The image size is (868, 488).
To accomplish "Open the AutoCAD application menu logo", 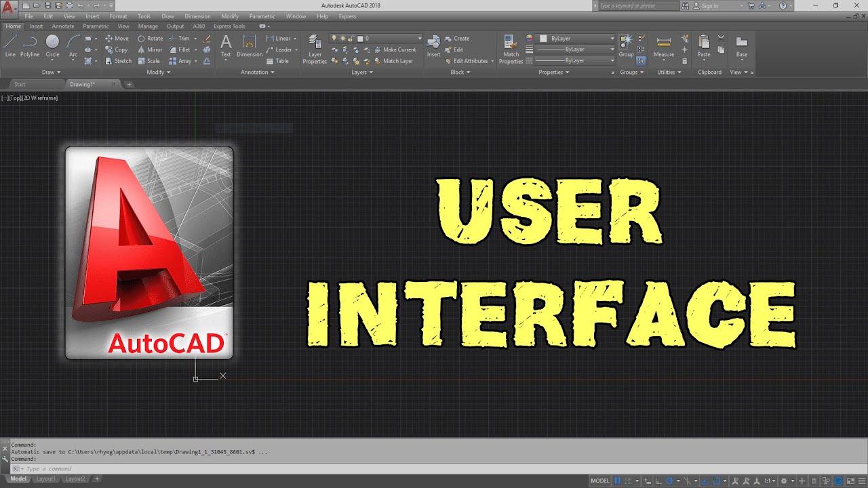I will (8, 9).
